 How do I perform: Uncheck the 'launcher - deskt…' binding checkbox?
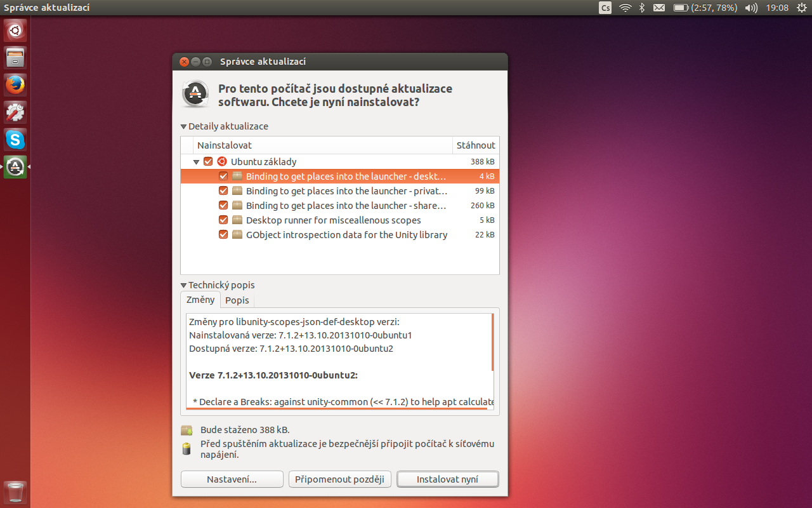[223, 176]
